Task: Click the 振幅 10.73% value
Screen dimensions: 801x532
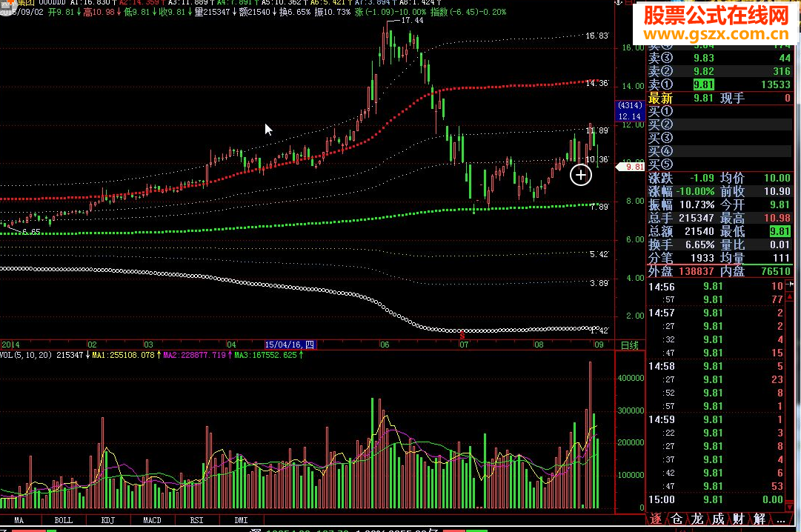Action: [x=697, y=205]
